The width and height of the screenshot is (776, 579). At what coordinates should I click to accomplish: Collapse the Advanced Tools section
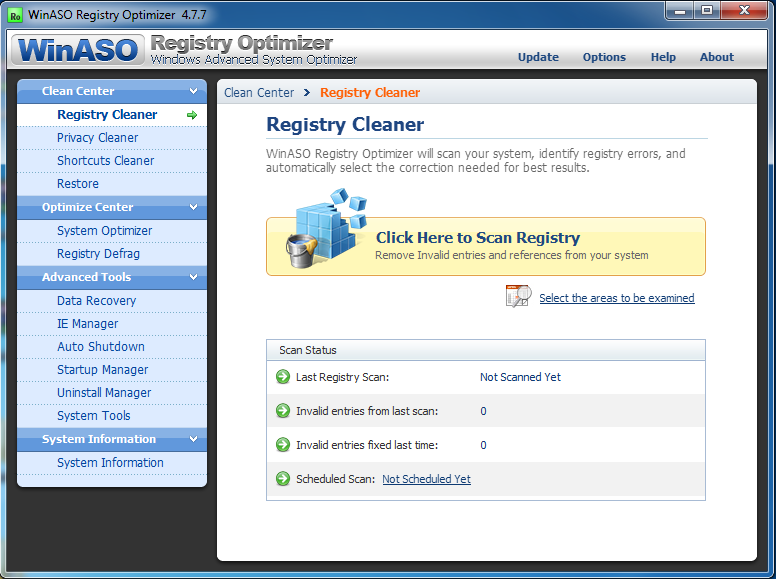(194, 277)
